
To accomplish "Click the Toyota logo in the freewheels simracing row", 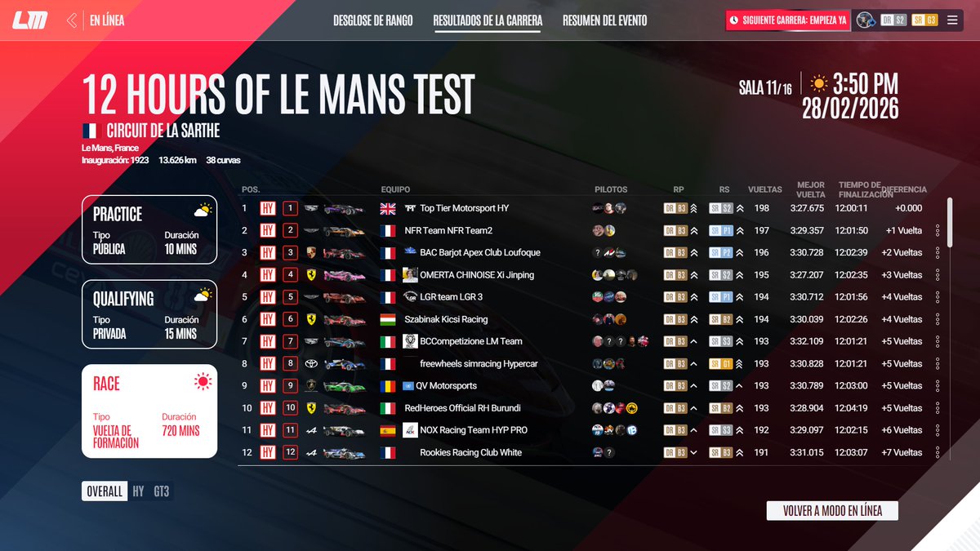I will point(310,363).
